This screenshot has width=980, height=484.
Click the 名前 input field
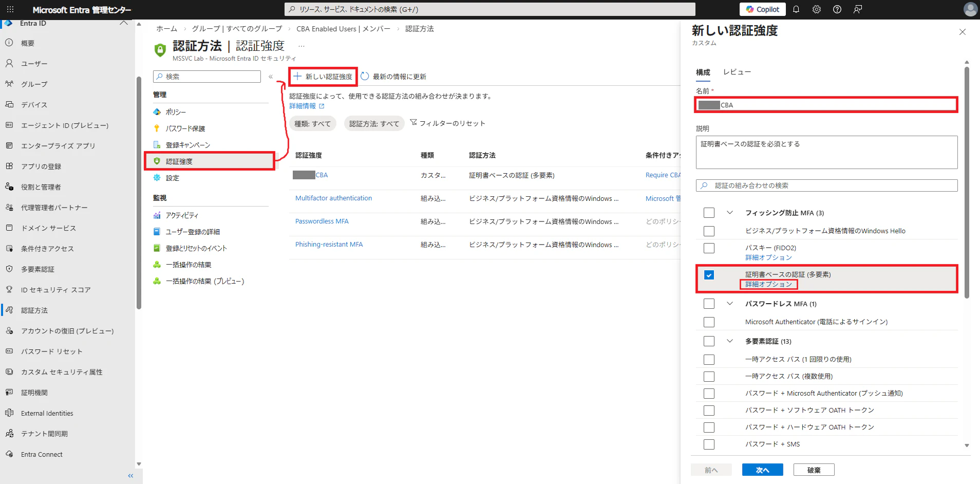[827, 105]
